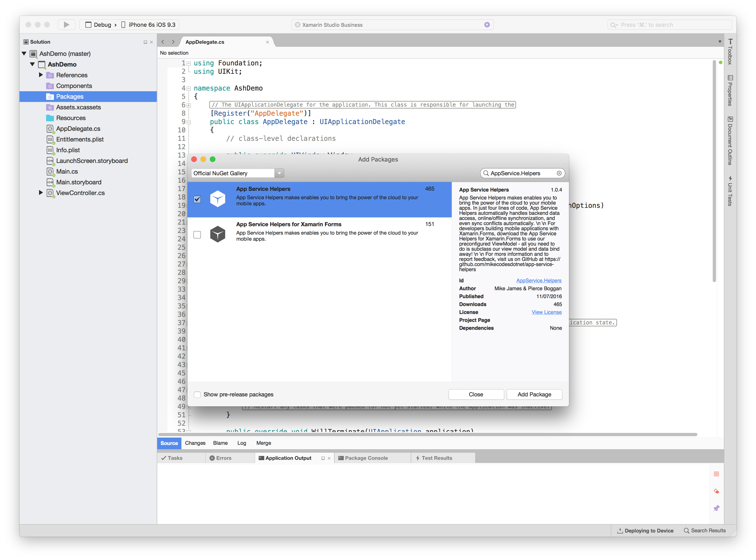This screenshot has height=560, width=756.
Task: Enable Show pre-release packages
Action: pyautogui.click(x=197, y=394)
